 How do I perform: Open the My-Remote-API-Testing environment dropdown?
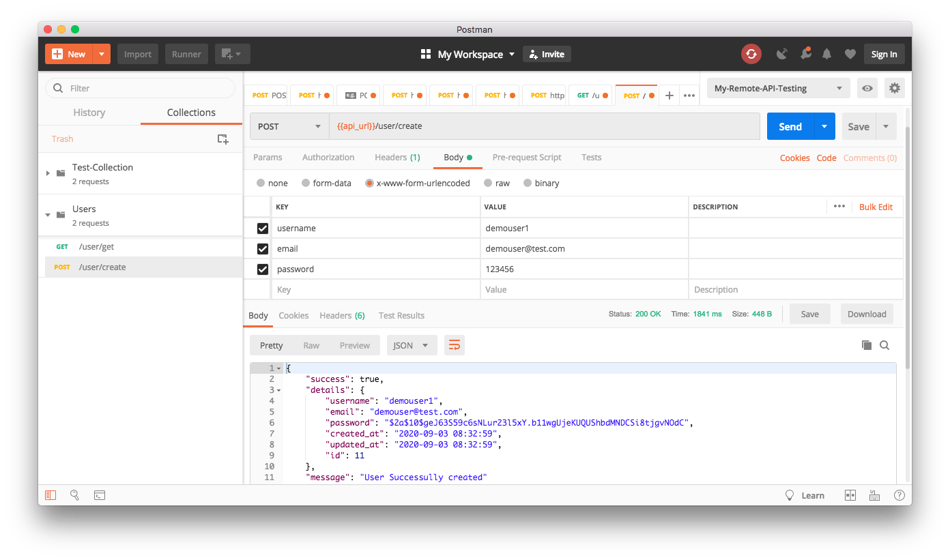coord(778,88)
